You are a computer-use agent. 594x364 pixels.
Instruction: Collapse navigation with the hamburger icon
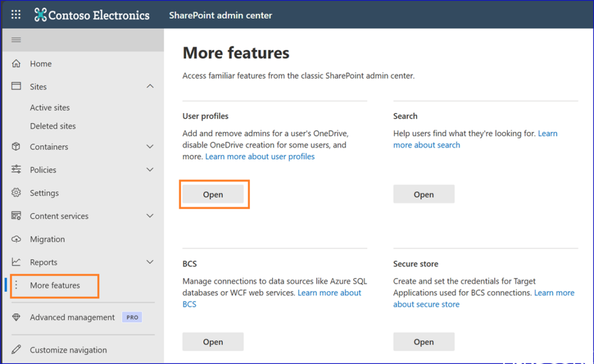(x=16, y=40)
